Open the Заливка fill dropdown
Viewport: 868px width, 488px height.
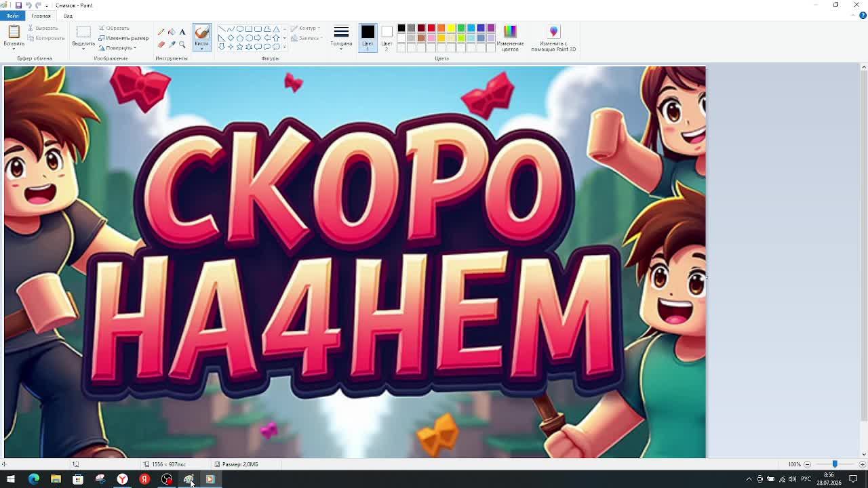tap(307, 38)
